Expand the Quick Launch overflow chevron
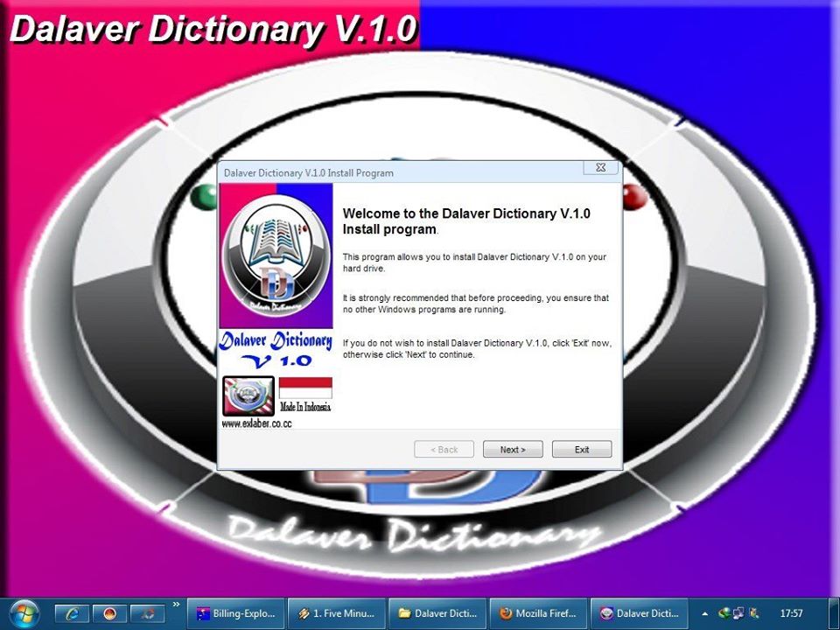 [x=176, y=605]
